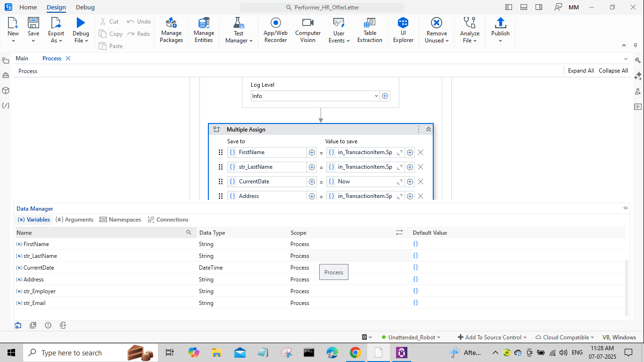Click the str_LastName Save to field

point(267,167)
